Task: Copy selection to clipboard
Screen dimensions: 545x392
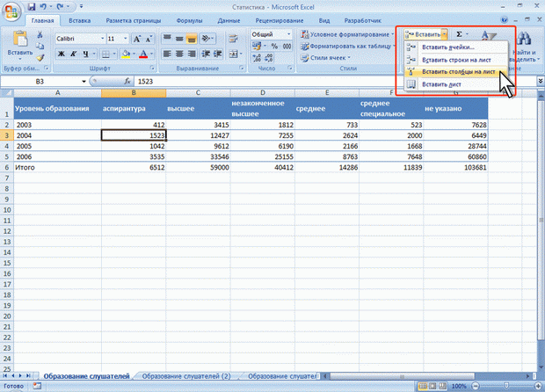Action: 40,46
